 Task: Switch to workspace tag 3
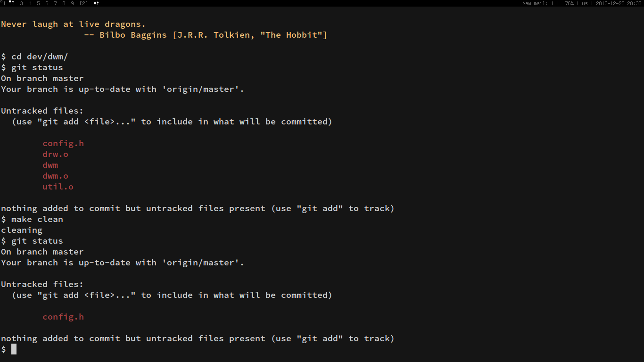[x=21, y=3]
